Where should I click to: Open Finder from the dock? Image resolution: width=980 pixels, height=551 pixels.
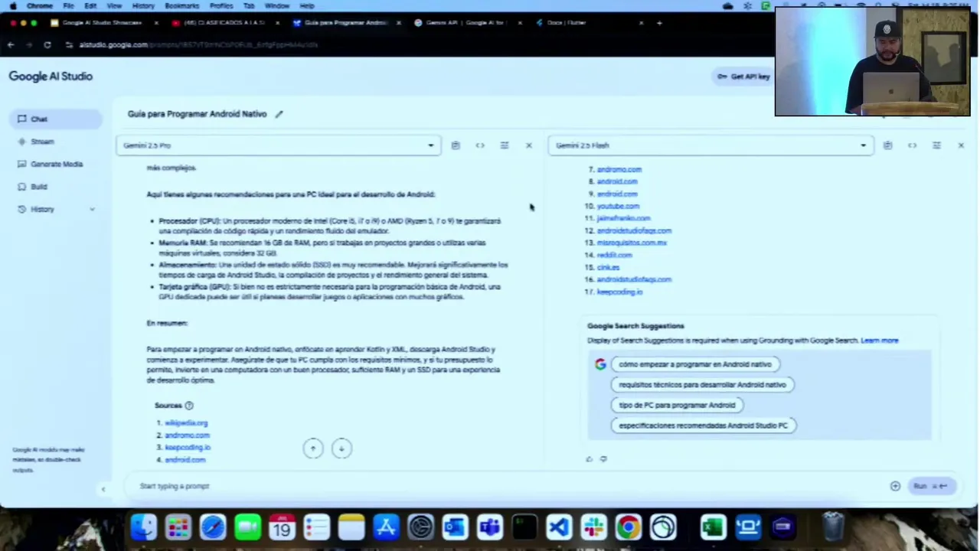click(x=143, y=527)
